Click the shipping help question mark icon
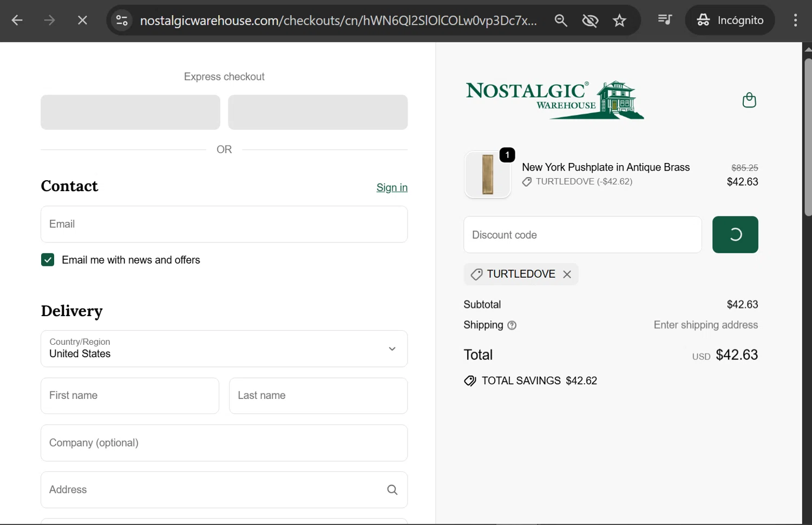Image resolution: width=812 pixels, height=525 pixels. [512, 325]
